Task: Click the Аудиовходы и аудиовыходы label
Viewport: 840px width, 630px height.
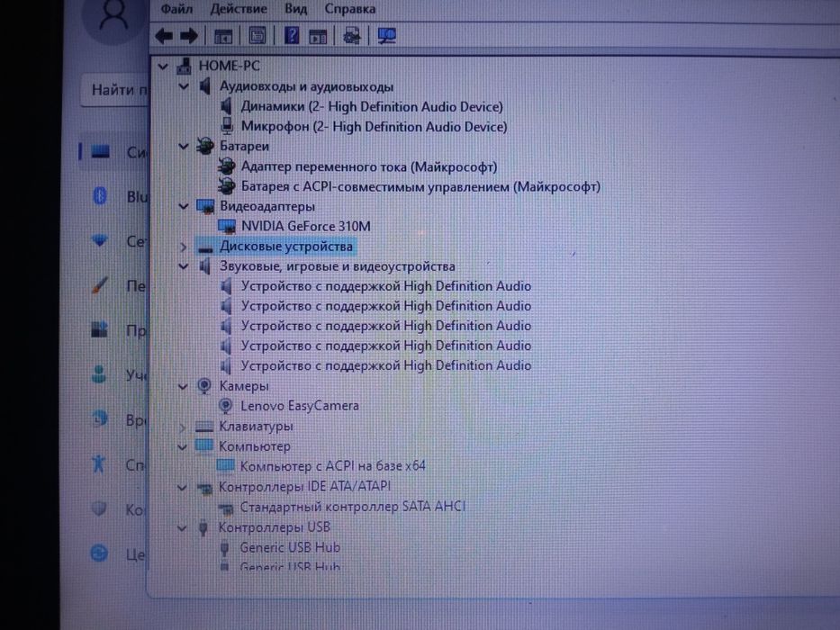Action: (306, 86)
